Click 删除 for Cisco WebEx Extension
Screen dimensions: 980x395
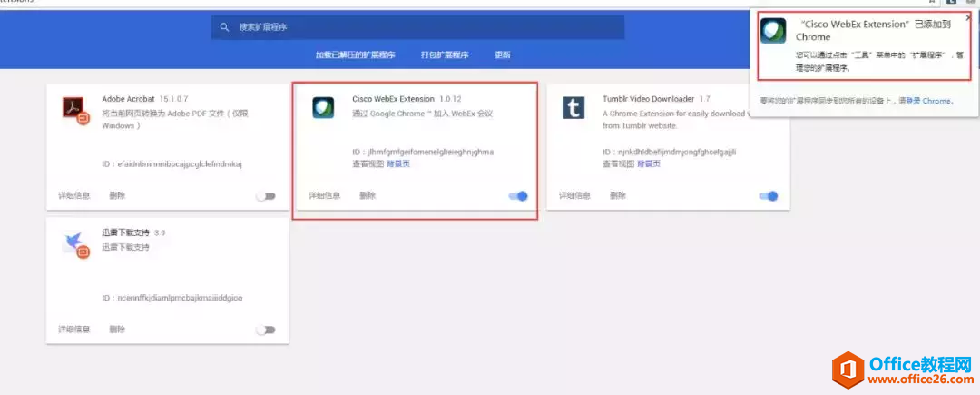(x=367, y=195)
